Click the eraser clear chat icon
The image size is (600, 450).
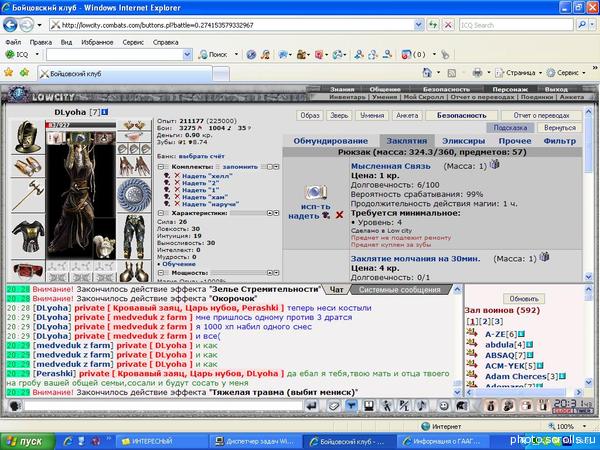pyautogui.click(x=334, y=406)
